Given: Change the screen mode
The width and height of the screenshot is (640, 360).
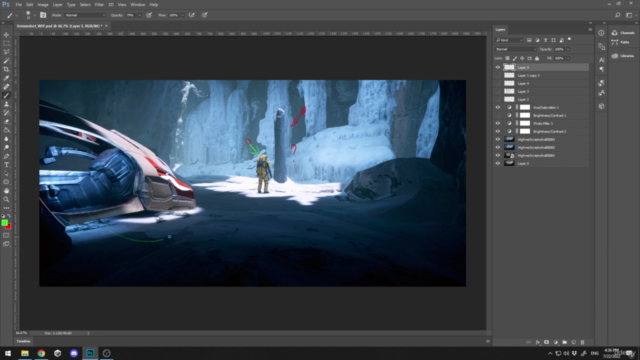Looking at the screenshot, I should [6, 244].
